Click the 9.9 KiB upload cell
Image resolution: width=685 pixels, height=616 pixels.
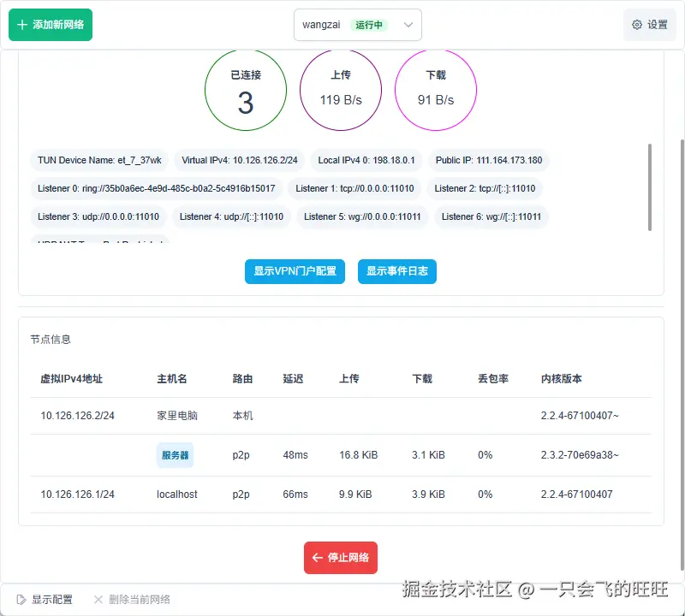(x=355, y=495)
